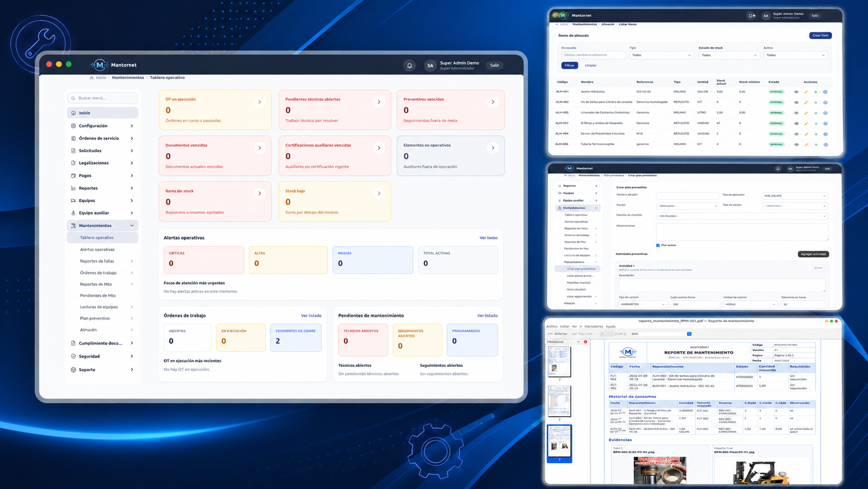Click the Inicio home icon in breadcrumb

[91, 78]
